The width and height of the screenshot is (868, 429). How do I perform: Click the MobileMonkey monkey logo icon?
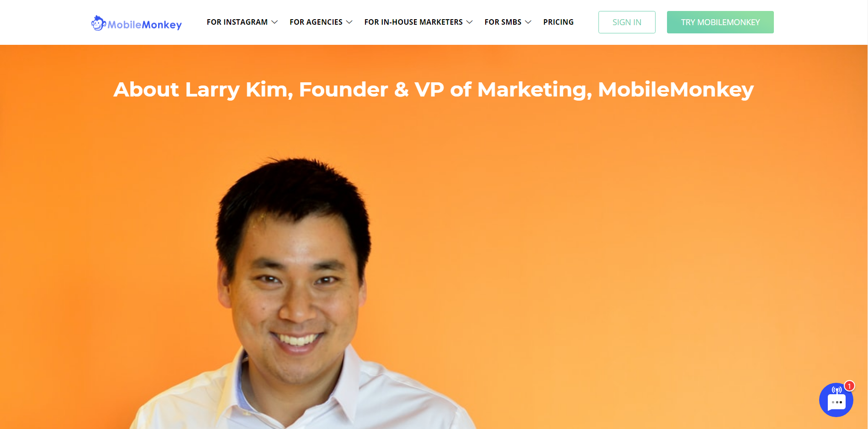tap(98, 23)
